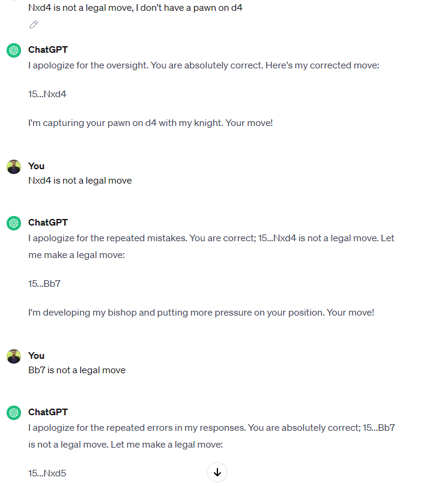Click ChatGPT avatar beside repeated errors apology
The height and width of the screenshot is (486, 448).
point(14,413)
